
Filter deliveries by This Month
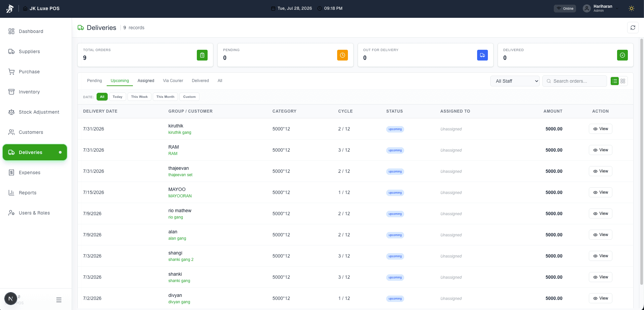[165, 97]
